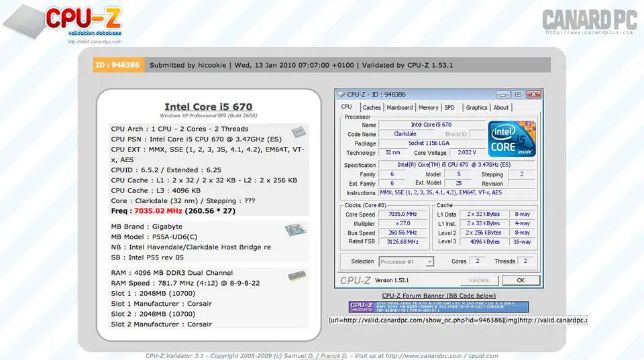Open the Mainboard tab
The image size is (644, 360).
click(x=400, y=107)
